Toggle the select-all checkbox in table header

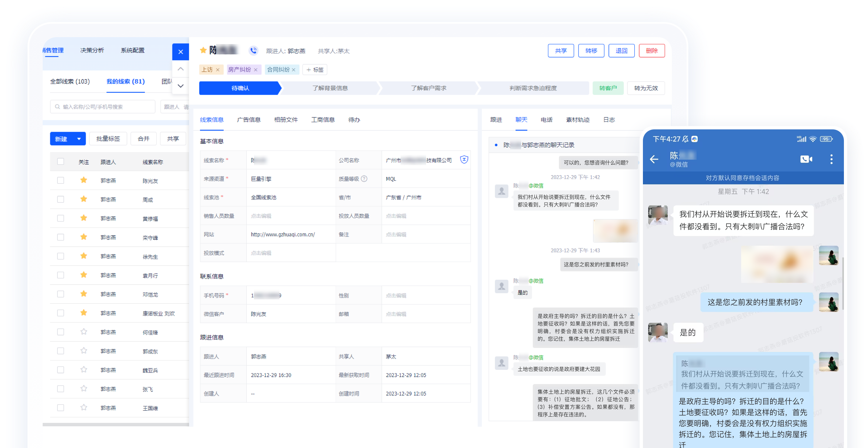pyautogui.click(x=61, y=161)
